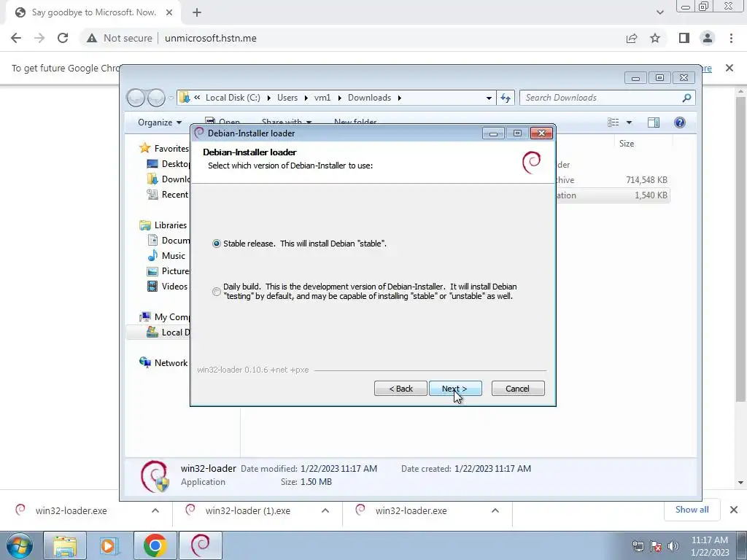Open Chrome three-dot menu

[x=731, y=38]
